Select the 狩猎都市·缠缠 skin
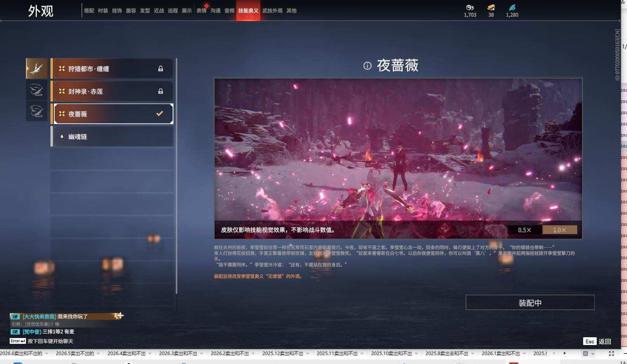The width and height of the screenshot is (627, 364). (112, 69)
